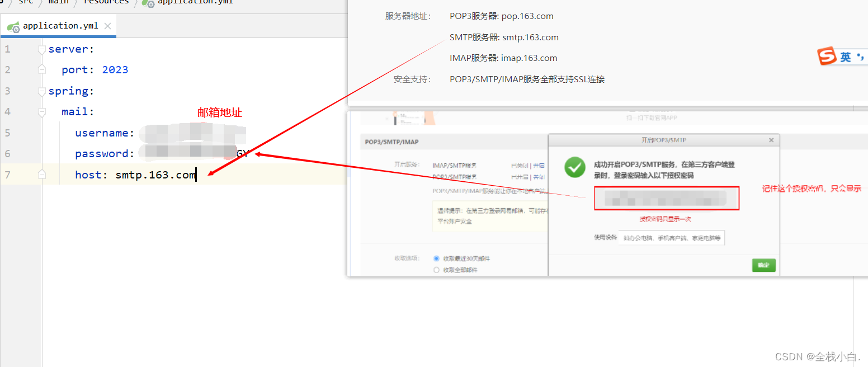Screen dimensions: 868x367
Task: Select the application.yml editor tab
Action: coord(59,26)
